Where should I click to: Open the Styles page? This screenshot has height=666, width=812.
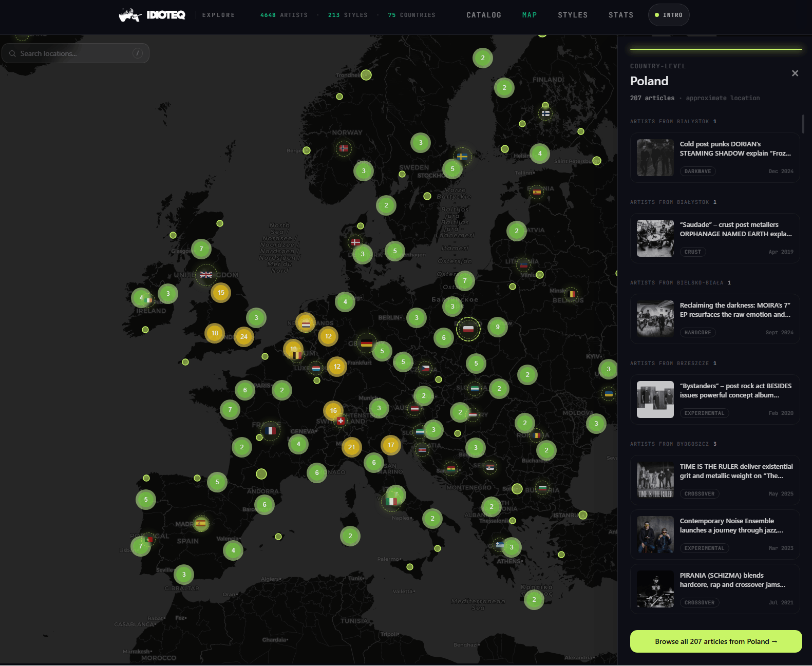[573, 15]
